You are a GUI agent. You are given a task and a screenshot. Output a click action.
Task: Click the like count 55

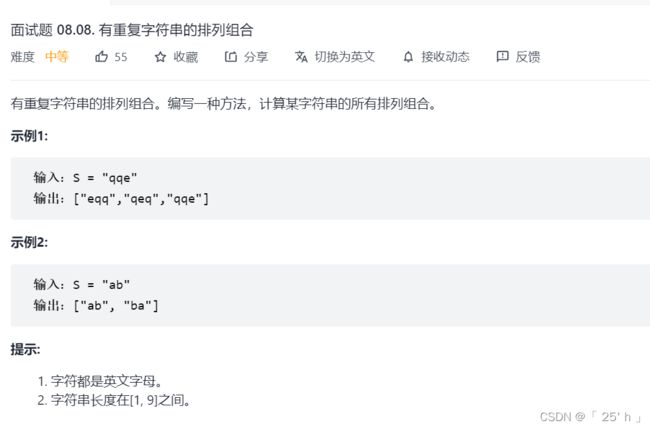pyautogui.click(x=121, y=57)
